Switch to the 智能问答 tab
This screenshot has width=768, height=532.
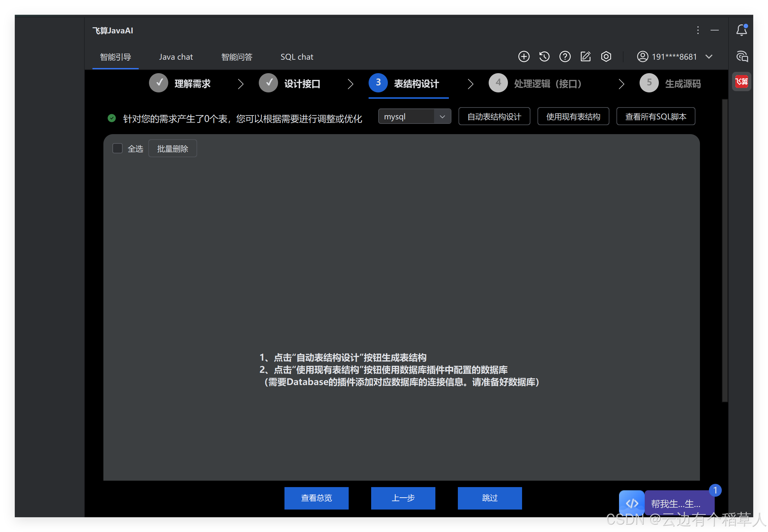tap(237, 57)
